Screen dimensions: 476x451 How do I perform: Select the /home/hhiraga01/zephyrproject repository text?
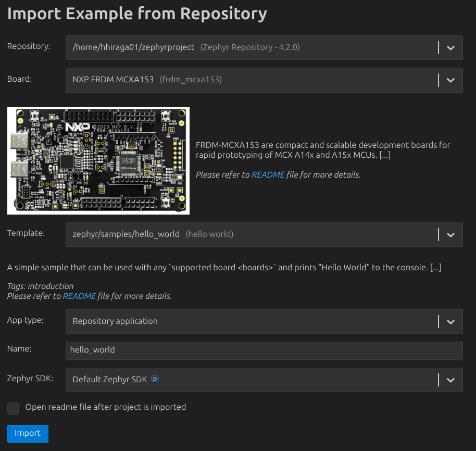[x=133, y=47]
